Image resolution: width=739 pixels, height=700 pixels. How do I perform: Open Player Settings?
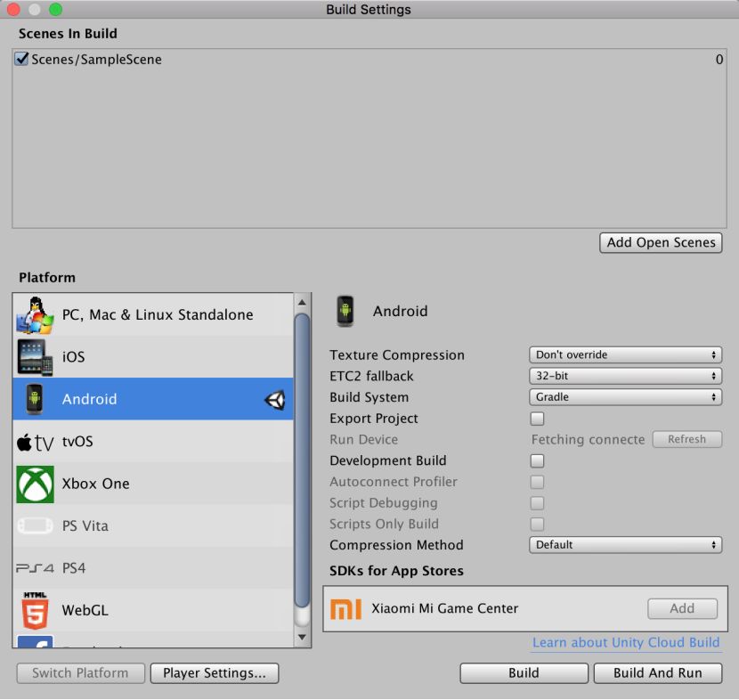(214, 673)
